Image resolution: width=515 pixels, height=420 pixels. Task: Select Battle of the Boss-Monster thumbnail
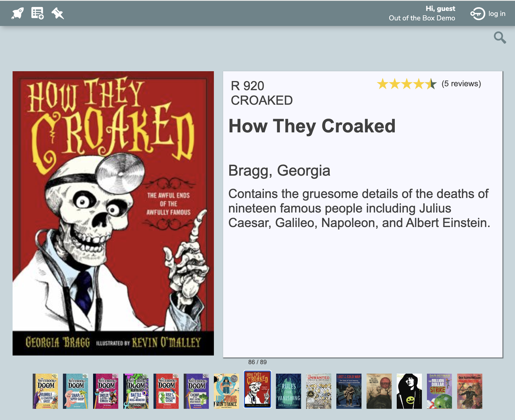136,391
